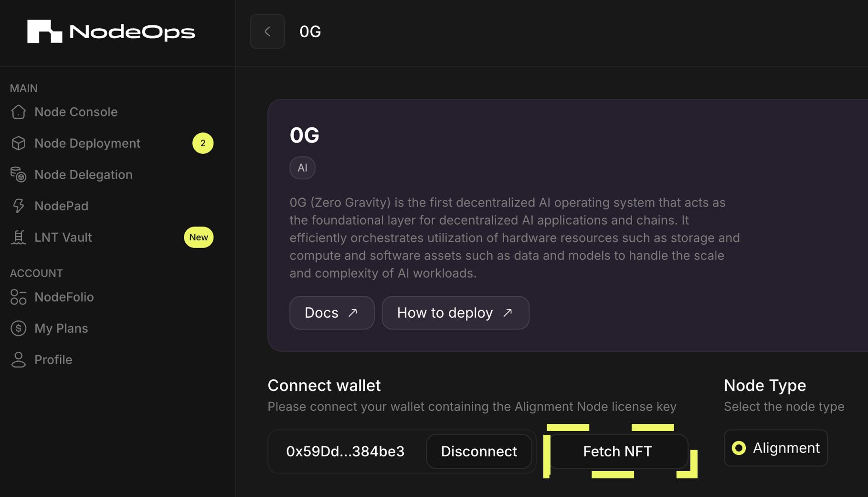Click the wallet address 0x59Dd...384be3
Image resolution: width=868 pixels, height=497 pixels.
coord(345,451)
